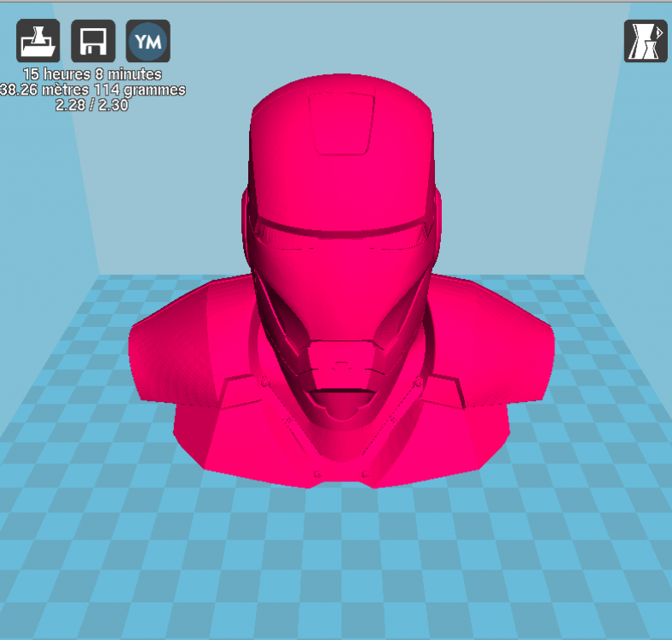Click the mouth slit on the faceplate

tap(342, 391)
